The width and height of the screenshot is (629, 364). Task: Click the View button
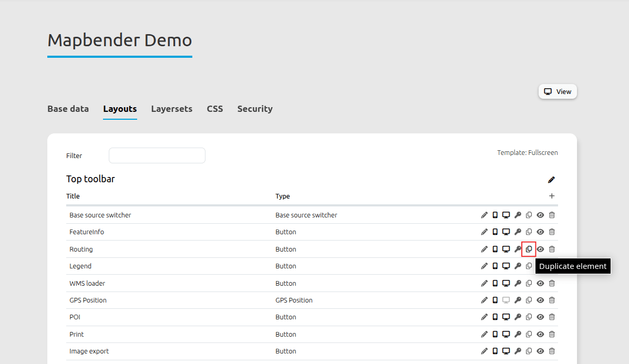[x=558, y=91]
